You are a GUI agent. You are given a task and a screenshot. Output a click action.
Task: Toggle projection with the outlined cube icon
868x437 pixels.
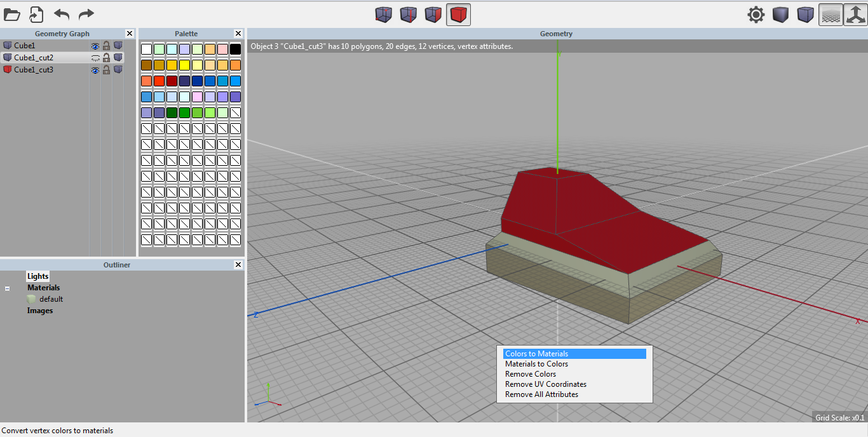806,15
